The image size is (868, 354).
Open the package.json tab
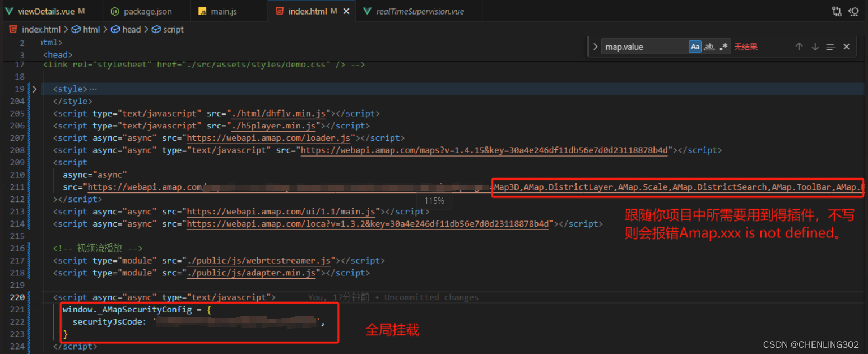pyautogui.click(x=147, y=11)
